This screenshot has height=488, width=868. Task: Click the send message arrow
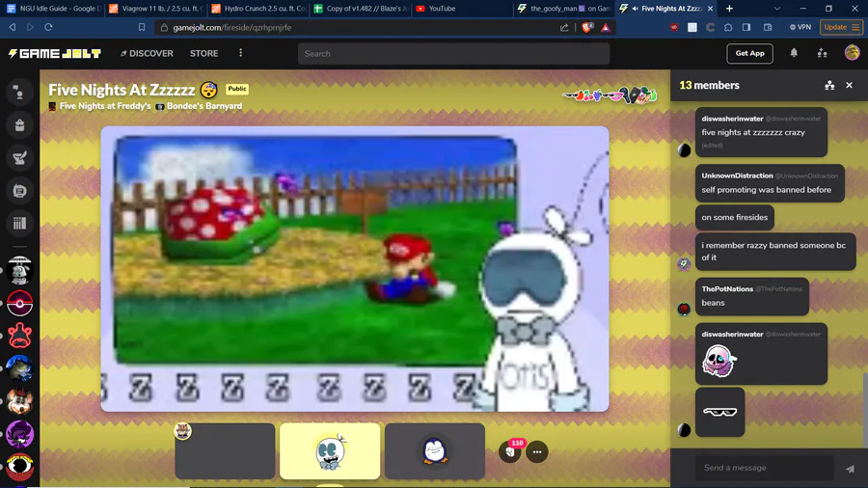click(x=850, y=469)
